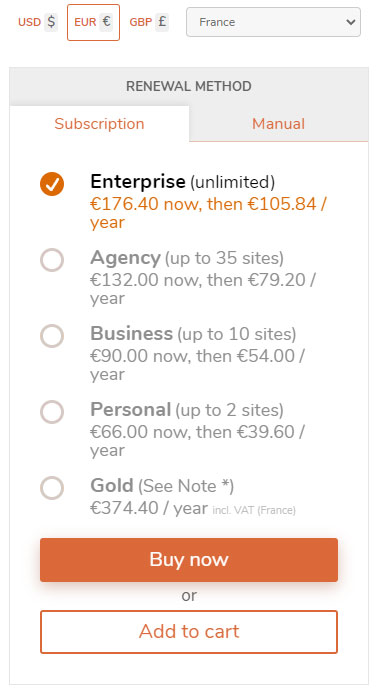Image resolution: width=378 pixels, height=693 pixels.
Task: Select the EUR euro currency icon
Action: pos(106,22)
